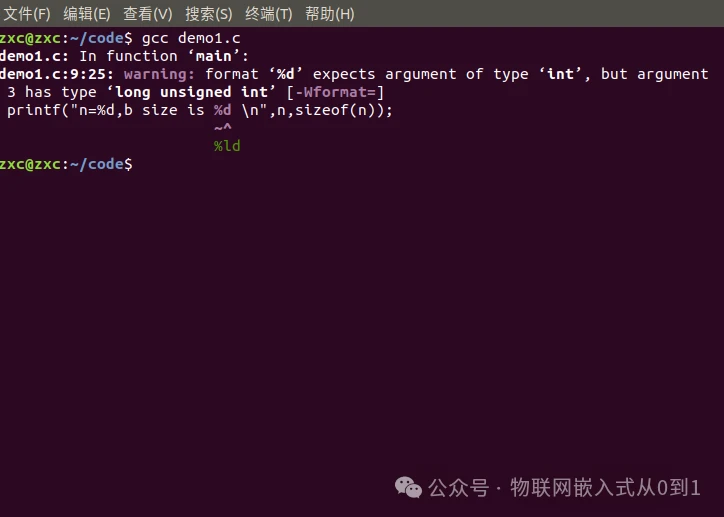Click the green %ld suggestion
The height and width of the screenshot is (517, 724).
[x=227, y=146]
